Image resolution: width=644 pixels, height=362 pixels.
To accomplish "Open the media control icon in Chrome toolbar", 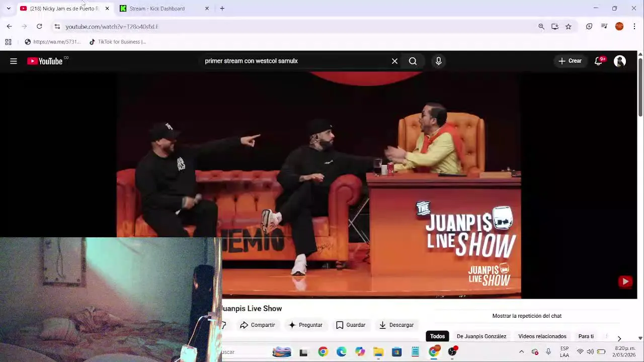I will [x=604, y=26].
